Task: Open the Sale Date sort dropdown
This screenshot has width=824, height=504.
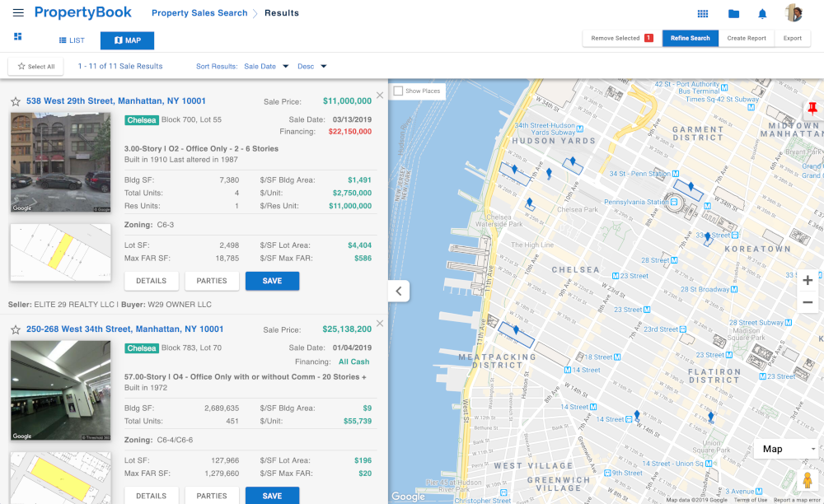Action: click(266, 66)
